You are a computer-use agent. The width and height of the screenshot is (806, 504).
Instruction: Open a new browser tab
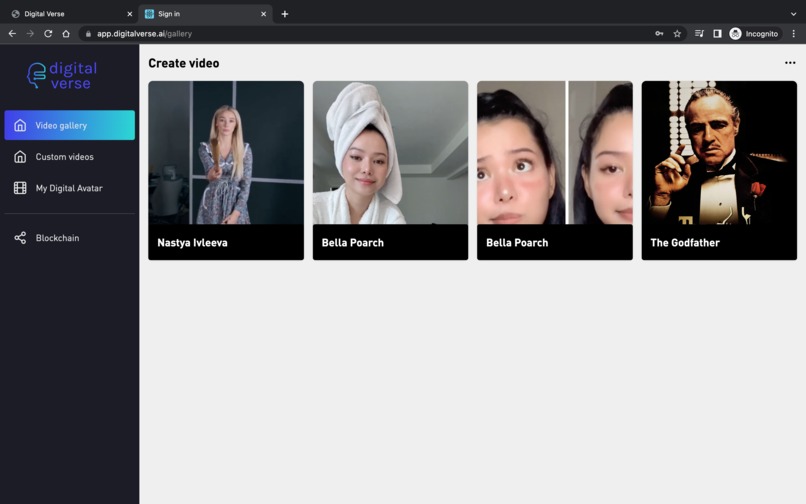click(285, 14)
